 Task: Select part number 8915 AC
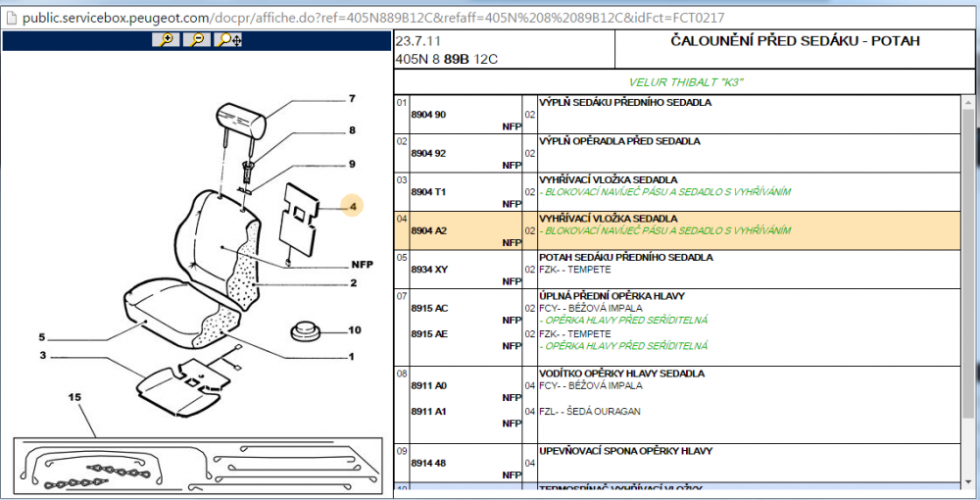pos(429,308)
